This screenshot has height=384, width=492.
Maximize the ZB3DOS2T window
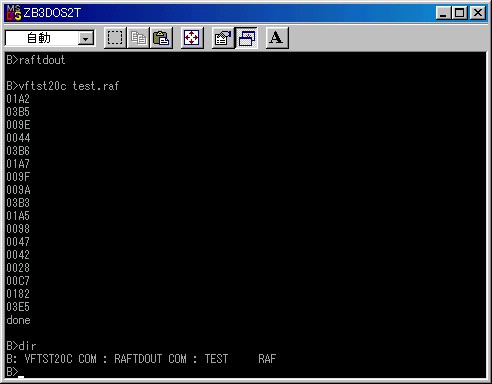pyautogui.click(x=459, y=13)
